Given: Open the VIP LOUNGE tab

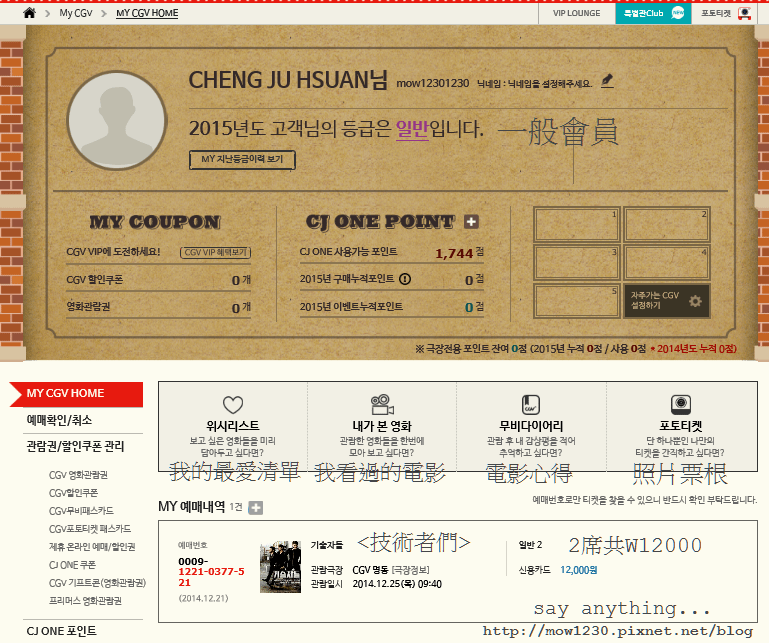Looking at the screenshot, I should 577,13.
